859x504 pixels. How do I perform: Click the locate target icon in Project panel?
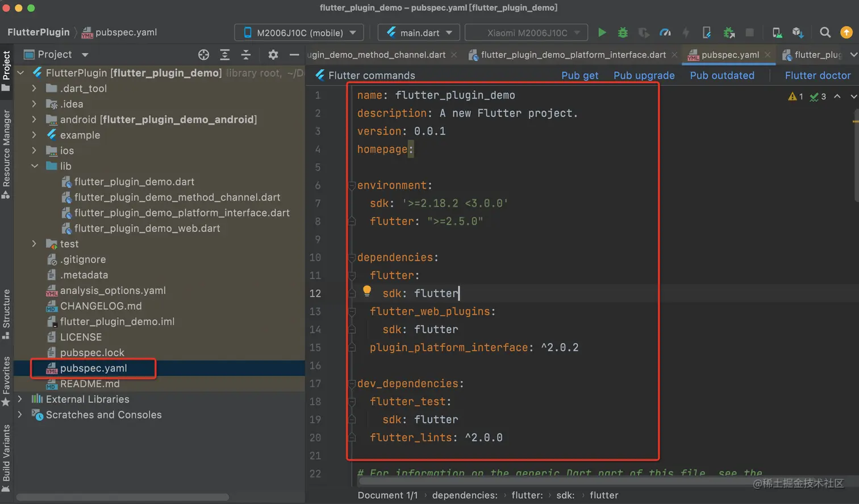coord(203,55)
